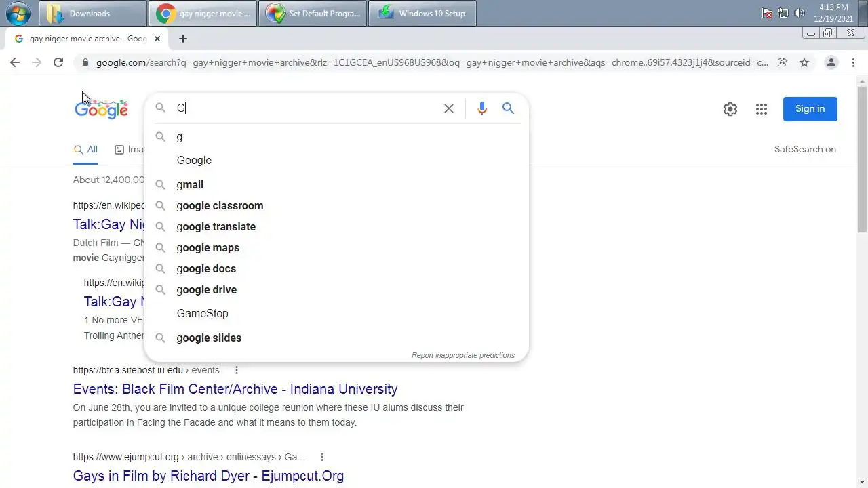Reload the current page

click(x=58, y=62)
